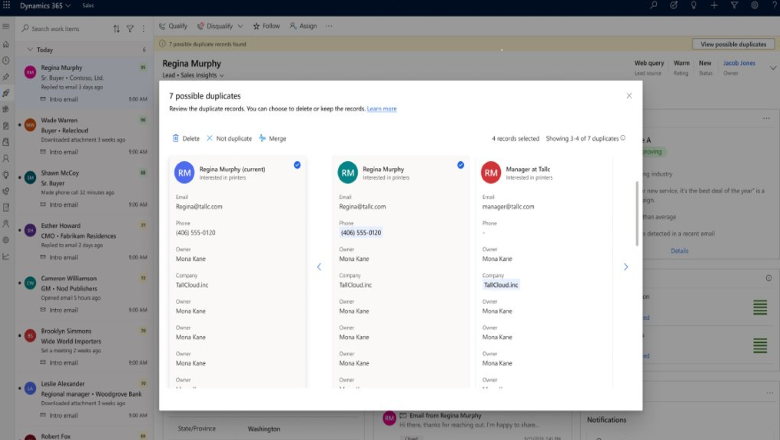Collapse the Today work list group

tap(30, 50)
